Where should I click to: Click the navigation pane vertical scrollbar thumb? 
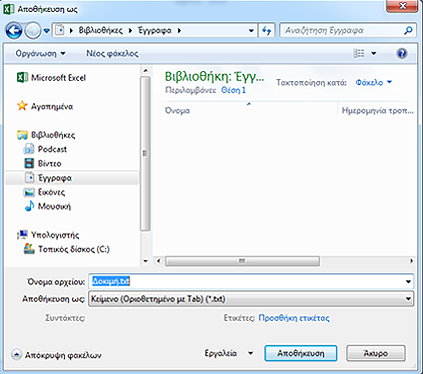click(145, 154)
